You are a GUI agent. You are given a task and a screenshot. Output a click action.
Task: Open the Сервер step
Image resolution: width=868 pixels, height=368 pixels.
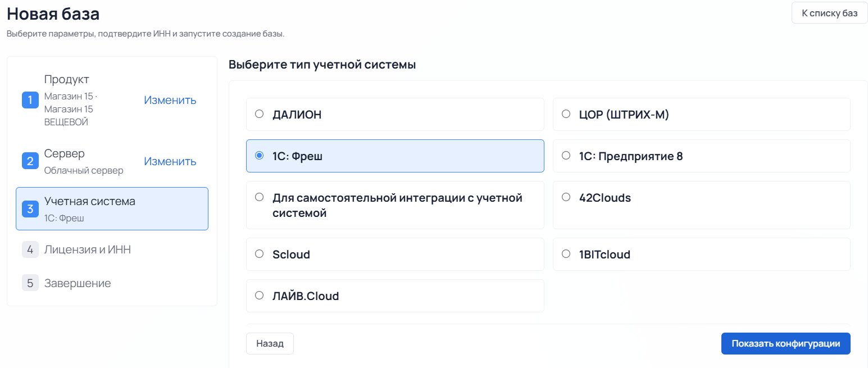tap(112, 161)
